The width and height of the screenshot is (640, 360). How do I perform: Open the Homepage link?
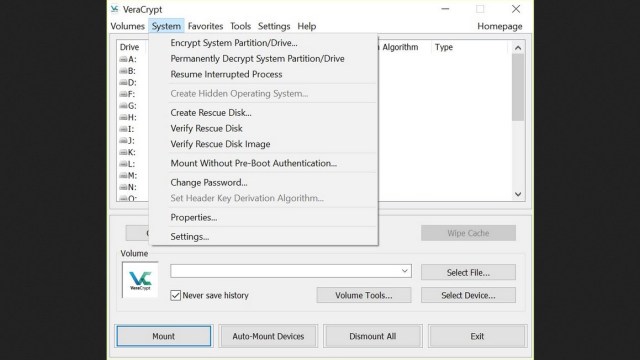tap(500, 26)
